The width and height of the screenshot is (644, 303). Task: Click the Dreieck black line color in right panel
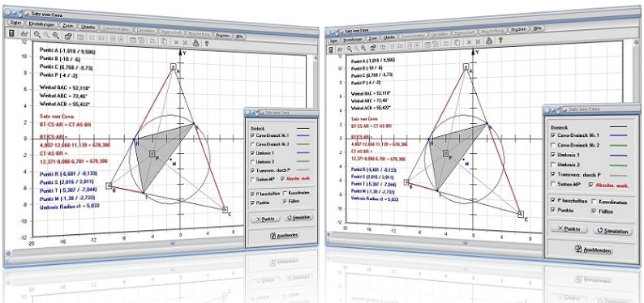coord(620,126)
